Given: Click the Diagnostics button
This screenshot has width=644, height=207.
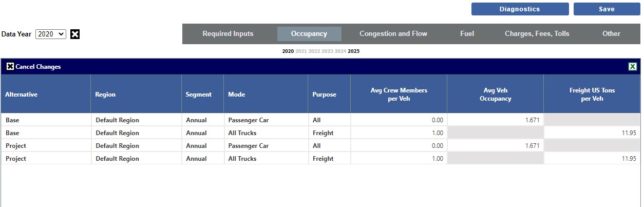Looking at the screenshot, I should (520, 9).
